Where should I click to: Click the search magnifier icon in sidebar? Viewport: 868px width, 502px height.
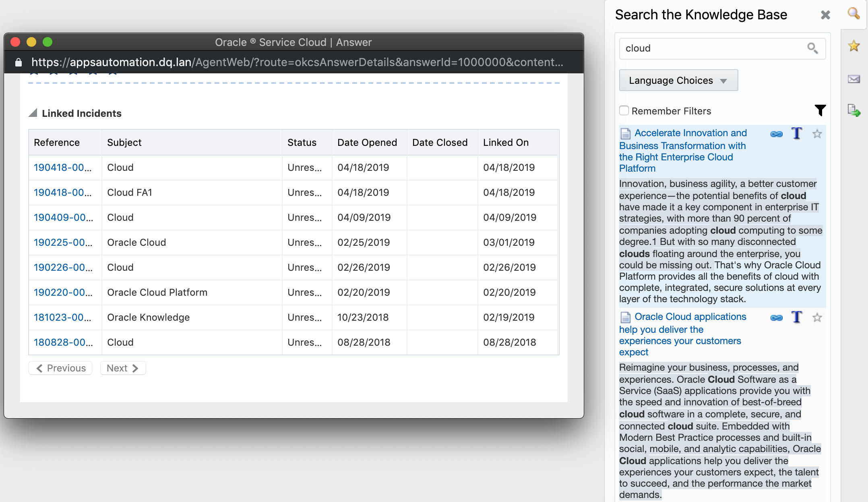(854, 13)
